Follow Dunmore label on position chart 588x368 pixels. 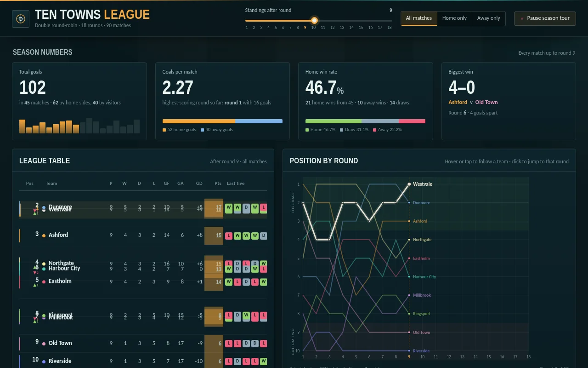421,203
